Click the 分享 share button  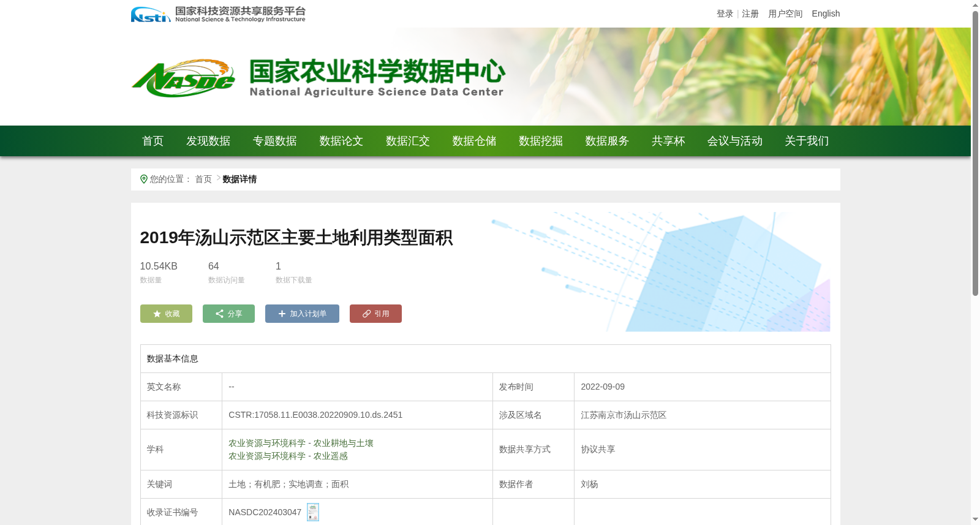228,314
